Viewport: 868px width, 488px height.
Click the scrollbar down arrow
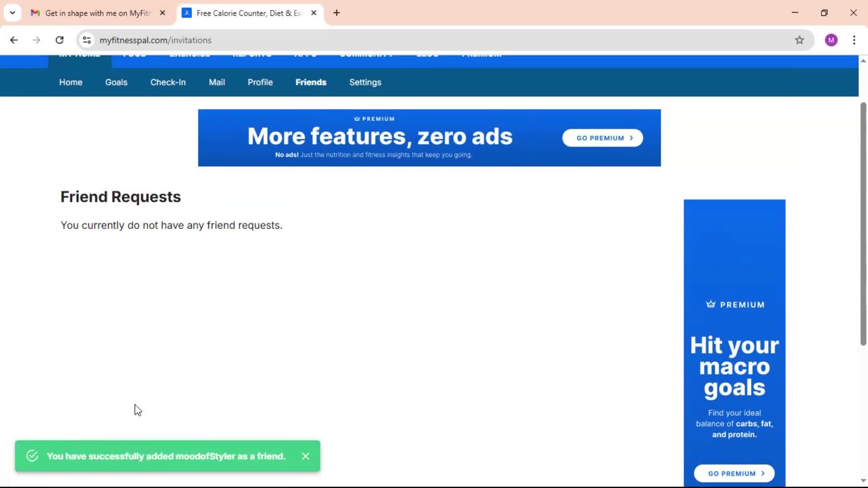click(863, 481)
